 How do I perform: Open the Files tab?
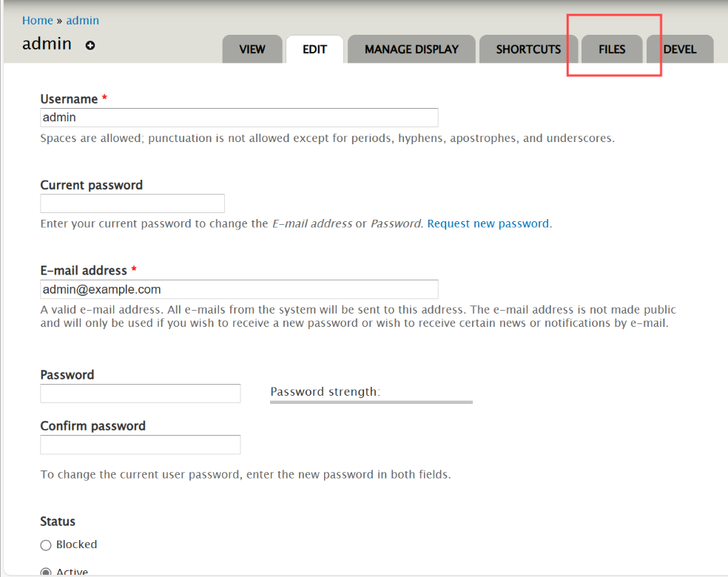[612, 49]
